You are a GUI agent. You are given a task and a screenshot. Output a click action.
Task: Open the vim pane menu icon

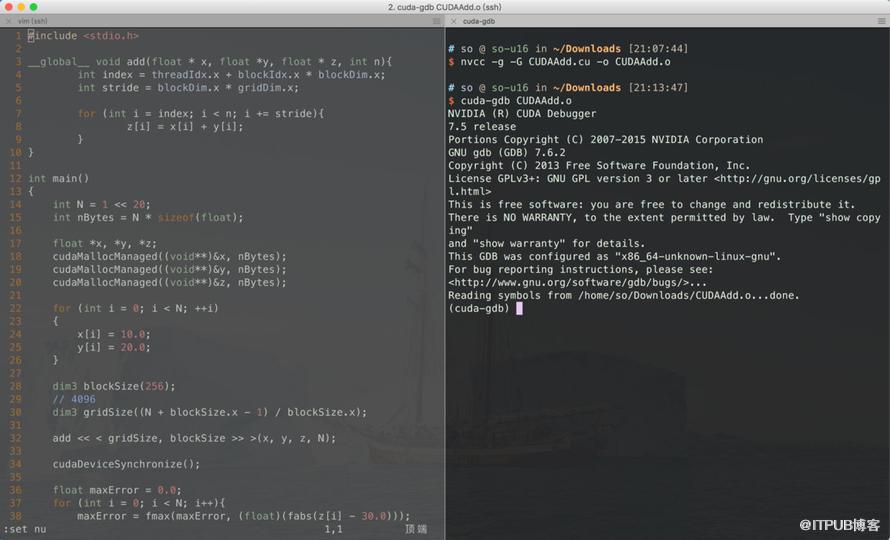[436, 21]
